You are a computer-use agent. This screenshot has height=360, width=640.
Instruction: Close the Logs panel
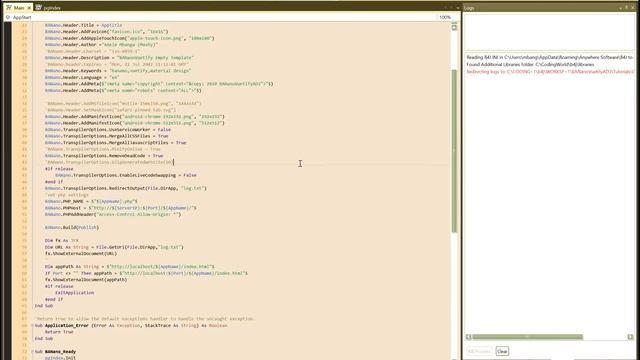tap(633, 8)
